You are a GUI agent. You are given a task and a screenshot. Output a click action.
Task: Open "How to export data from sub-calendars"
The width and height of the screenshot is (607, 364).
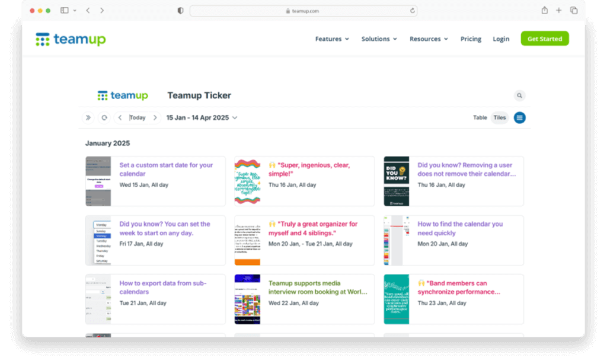coord(162,288)
